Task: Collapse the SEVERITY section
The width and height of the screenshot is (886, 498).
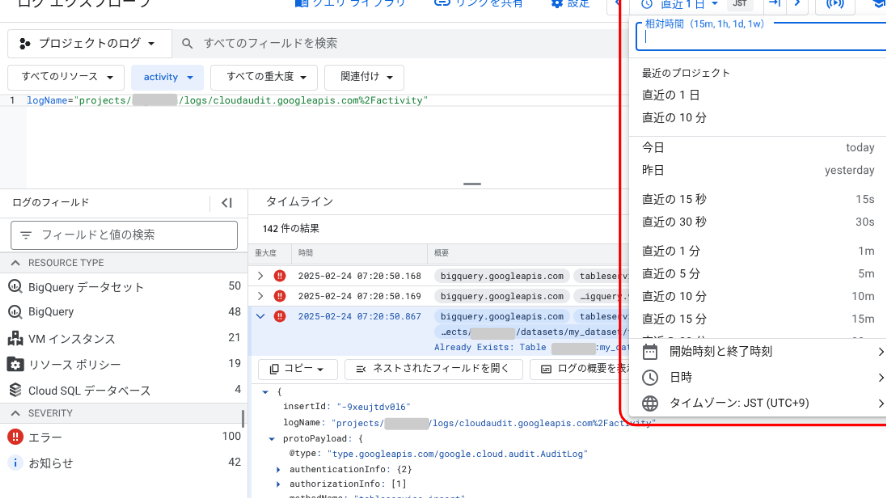Action: (x=15, y=413)
